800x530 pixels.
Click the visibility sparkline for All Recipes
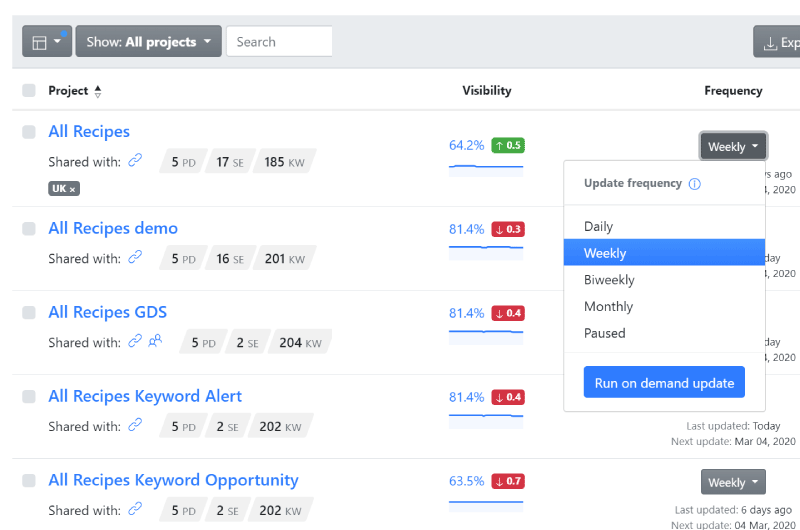pyautogui.click(x=486, y=170)
